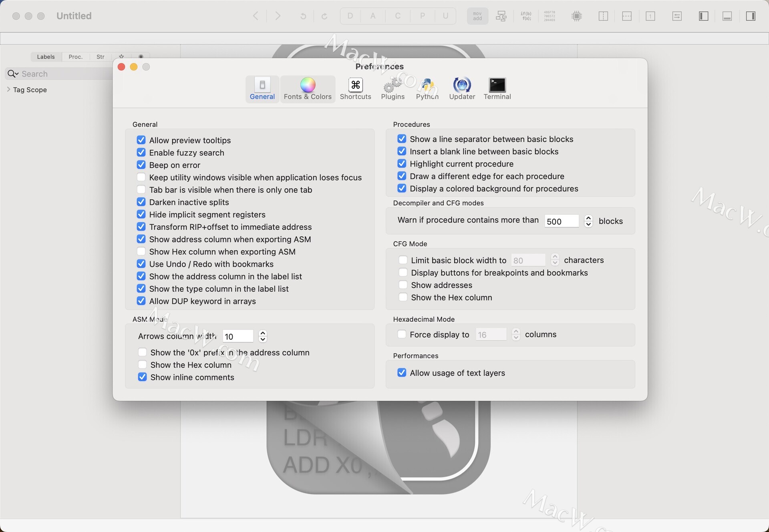Switch to the dot tab beside the star tab
The height and width of the screenshot is (532, 769).
tap(141, 57)
